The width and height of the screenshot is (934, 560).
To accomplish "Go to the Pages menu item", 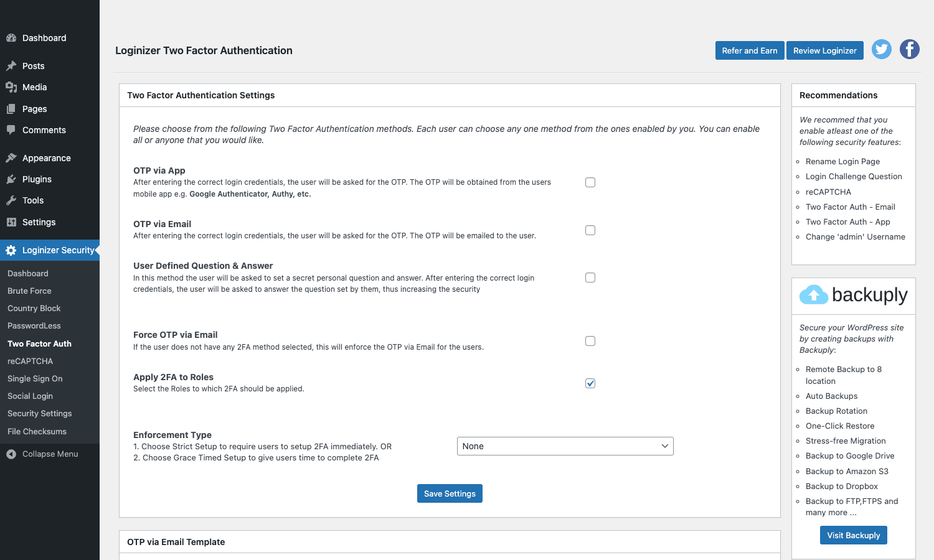I will (x=35, y=109).
